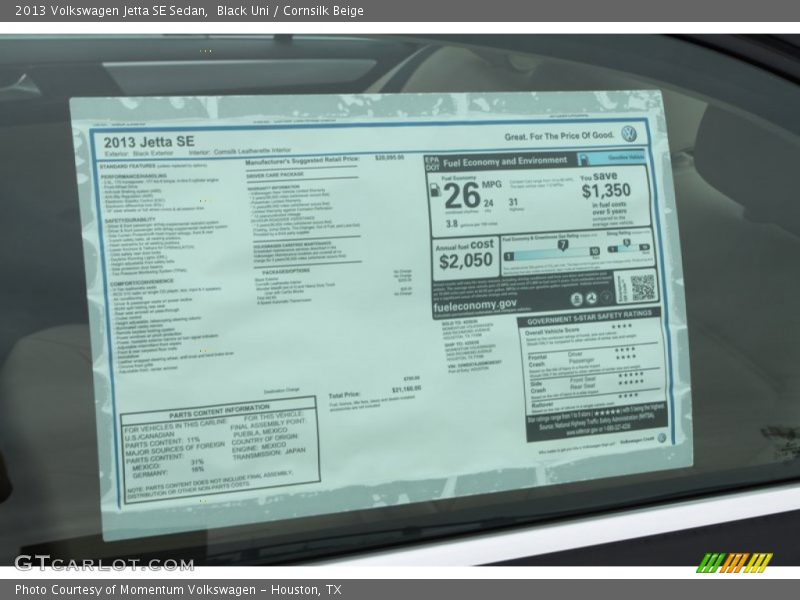Click the slogan 'Great. For The Price Of Good.'

tap(559, 136)
